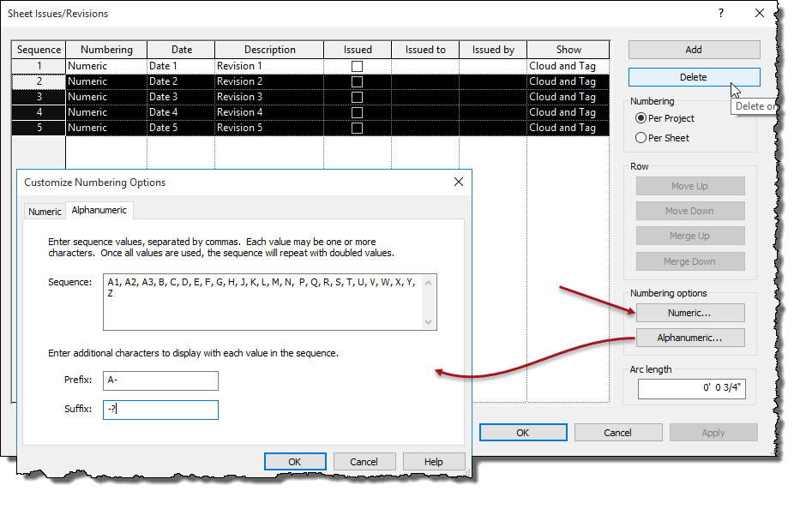Add a new revision row
812x509 pixels.
click(x=692, y=49)
